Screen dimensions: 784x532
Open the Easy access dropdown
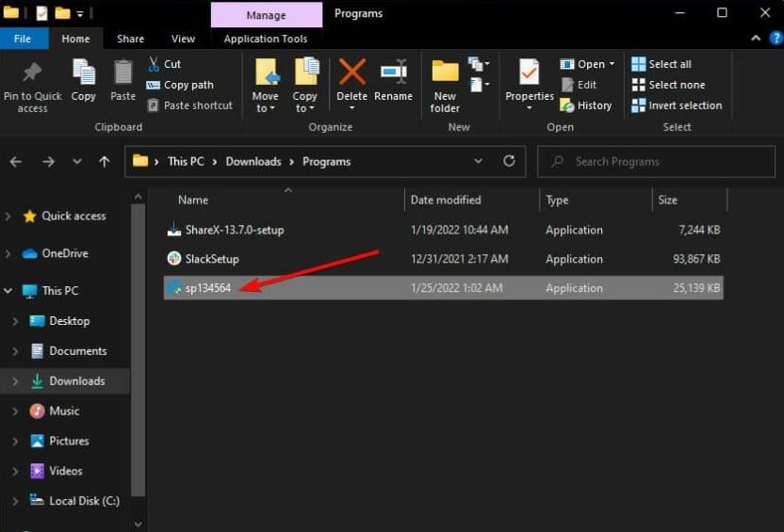click(x=479, y=85)
